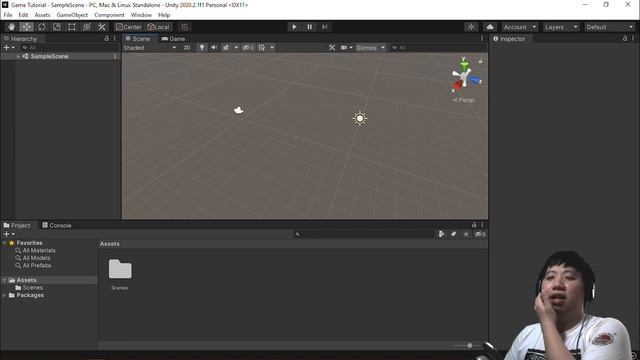Focus the Scene view search field
The width and height of the screenshot is (640, 360).
pos(438,48)
